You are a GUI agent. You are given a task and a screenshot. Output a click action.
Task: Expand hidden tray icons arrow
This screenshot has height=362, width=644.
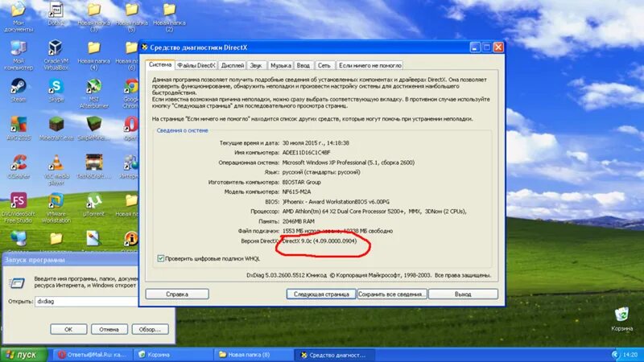[x=615, y=354]
